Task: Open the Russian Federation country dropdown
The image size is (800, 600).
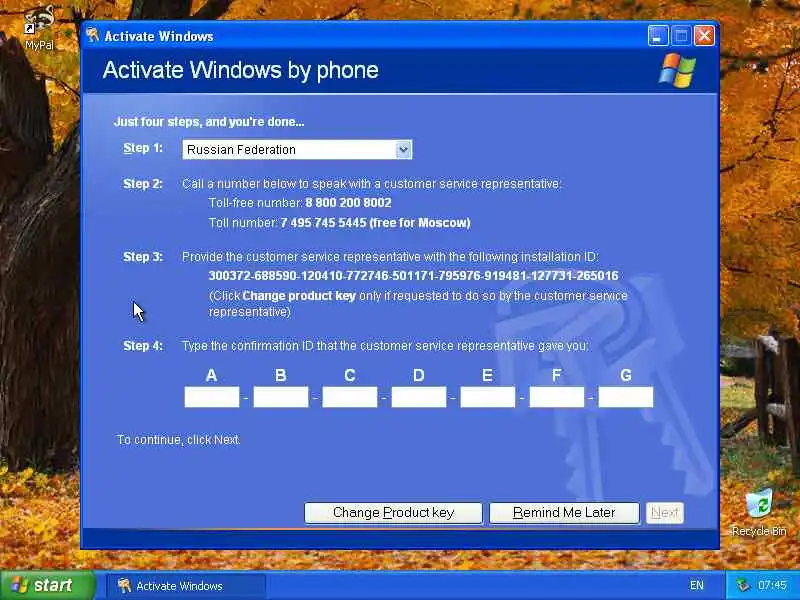Action: coord(297,149)
